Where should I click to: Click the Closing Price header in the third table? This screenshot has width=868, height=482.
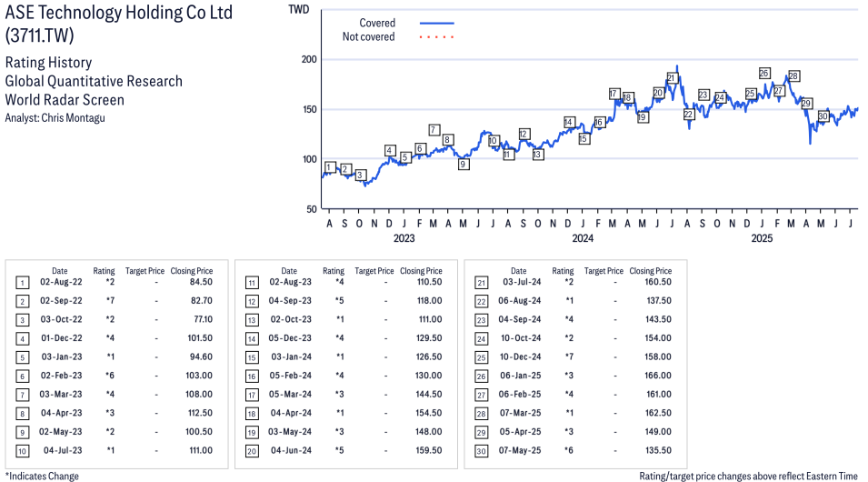[651, 271]
